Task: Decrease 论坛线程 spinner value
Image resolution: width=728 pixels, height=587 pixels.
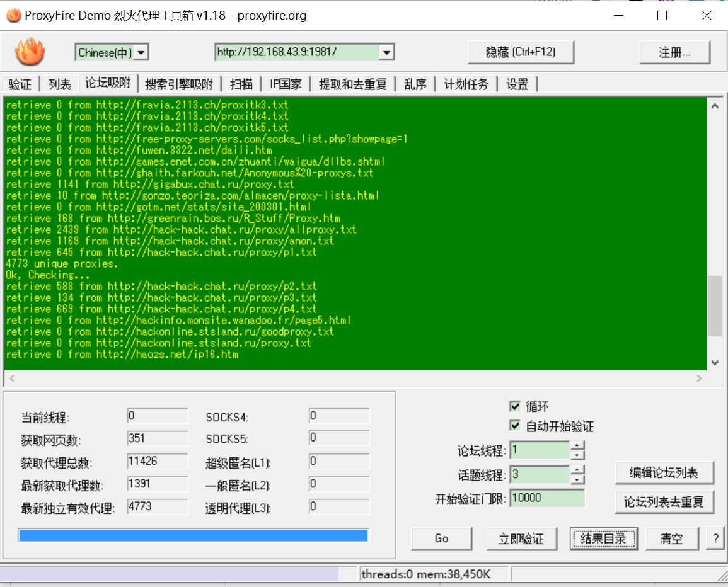Action: coord(577,455)
